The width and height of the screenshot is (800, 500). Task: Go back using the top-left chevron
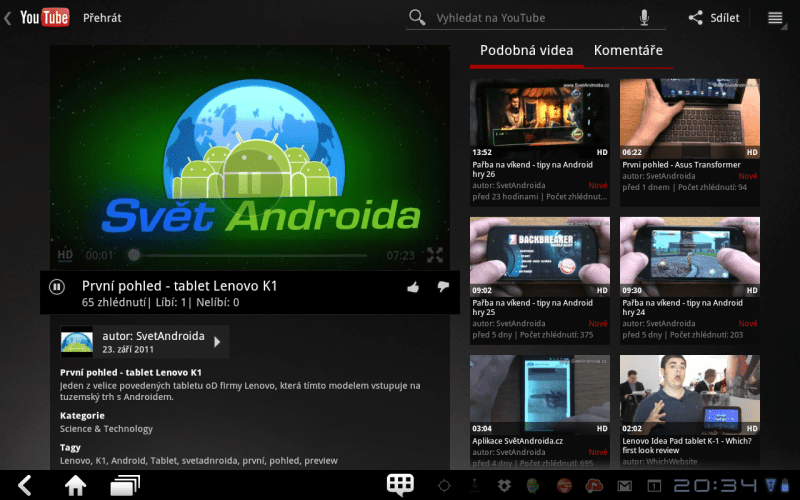[x=8, y=18]
